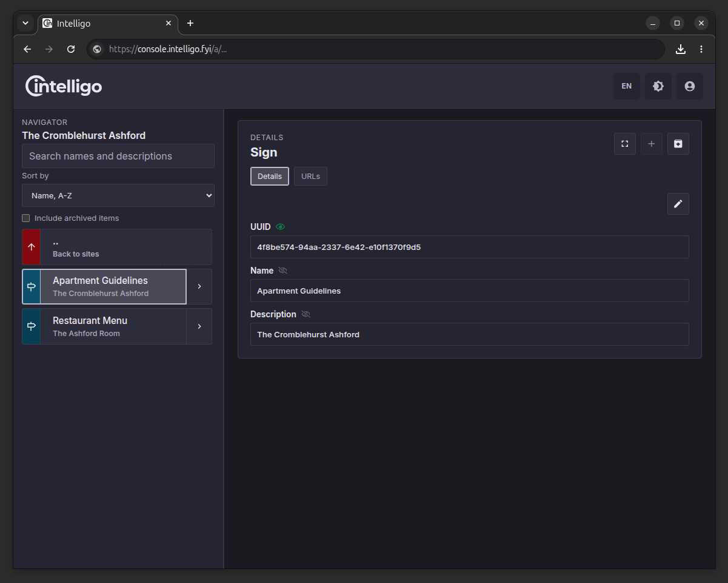Go back to sites
Image resolution: width=728 pixels, height=583 pixels.
click(x=117, y=247)
